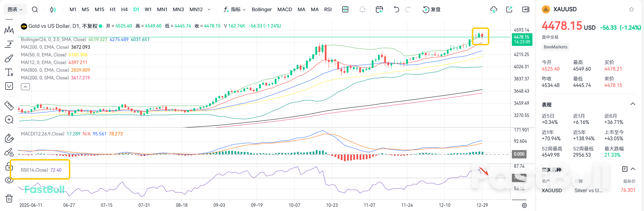Click the share chart export icon
The height and width of the screenshot is (211, 644).
(x=509, y=9)
